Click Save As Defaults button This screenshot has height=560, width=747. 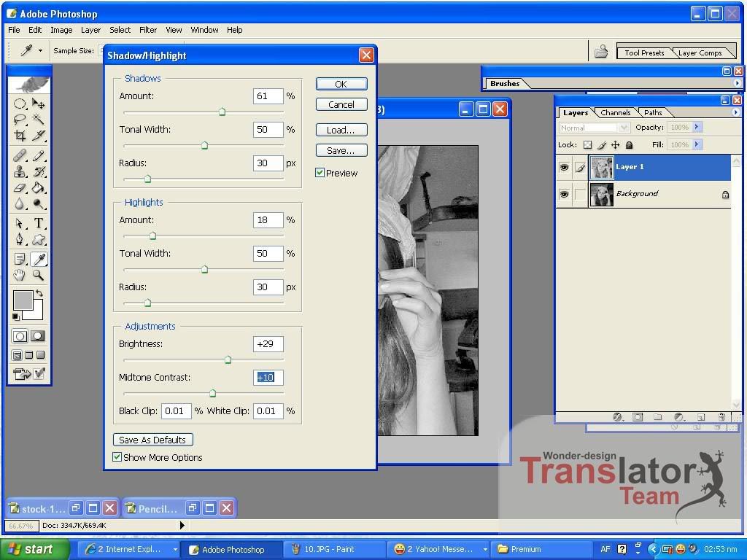click(152, 440)
